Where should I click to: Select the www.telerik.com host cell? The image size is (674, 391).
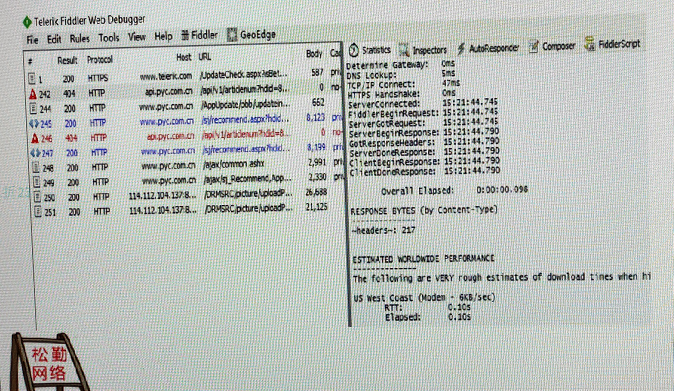pyautogui.click(x=166, y=76)
